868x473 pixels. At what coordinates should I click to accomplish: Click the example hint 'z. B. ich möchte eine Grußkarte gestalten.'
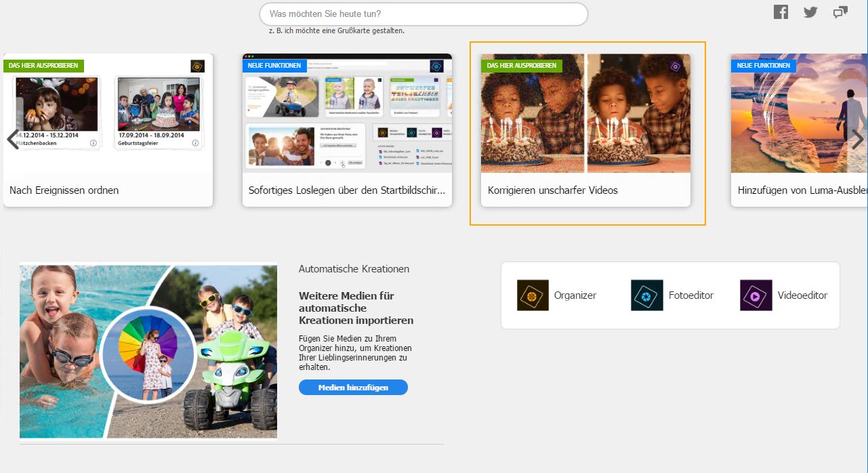click(336, 31)
